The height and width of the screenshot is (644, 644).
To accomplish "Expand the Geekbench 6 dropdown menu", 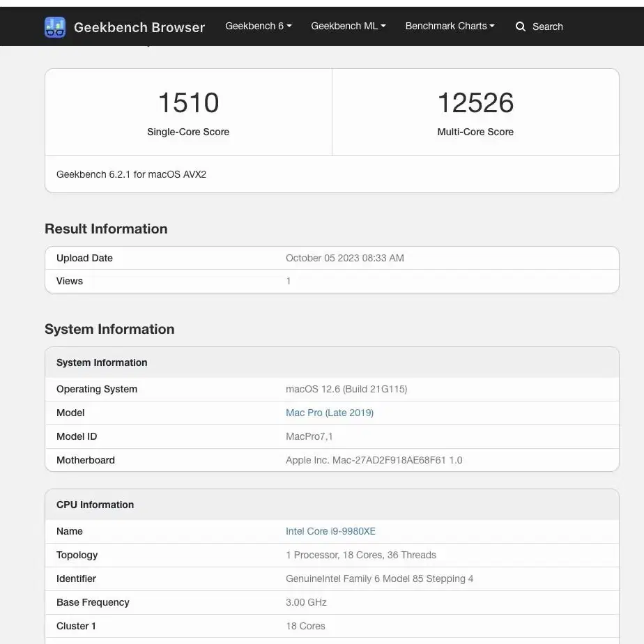I will tap(259, 26).
